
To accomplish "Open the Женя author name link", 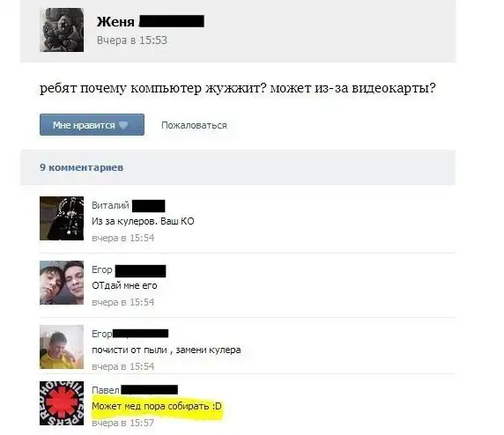I will coord(115,22).
